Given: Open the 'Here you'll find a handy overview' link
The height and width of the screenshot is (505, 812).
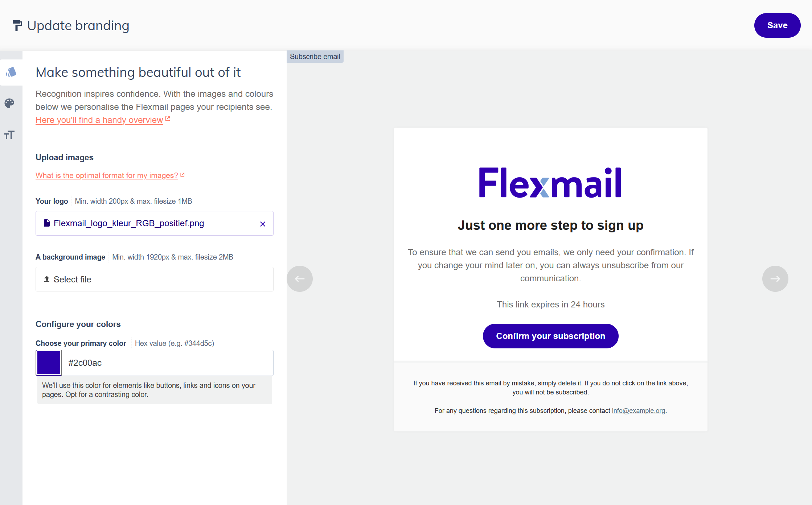Looking at the screenshot, I should coord(99,120).
